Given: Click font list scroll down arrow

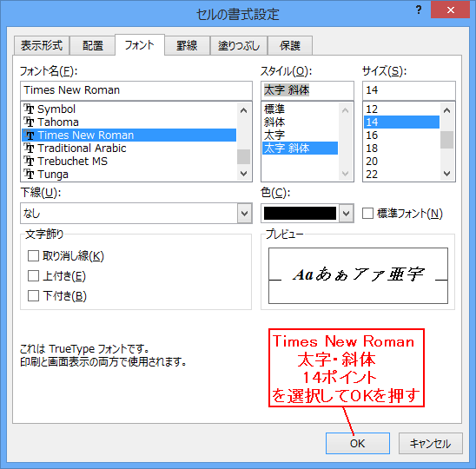Looking at the screenshot, I should (244, 174).
